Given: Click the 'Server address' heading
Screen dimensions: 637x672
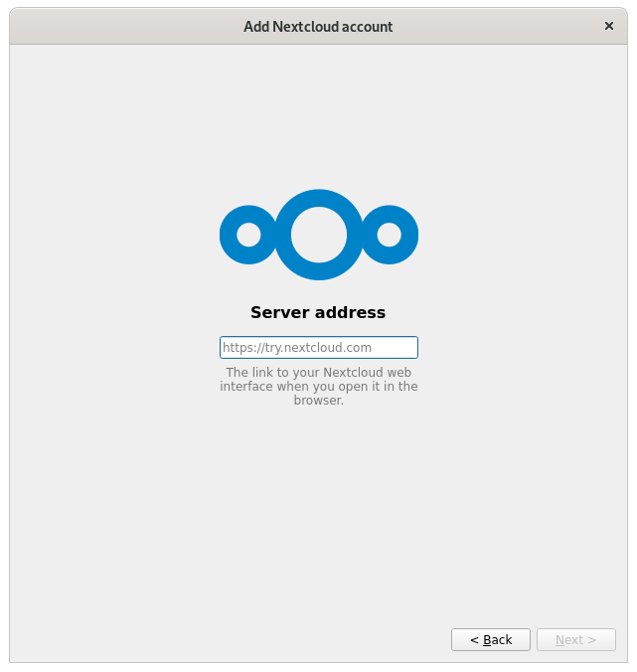Looking at the screenshot, I should [318, 312].
